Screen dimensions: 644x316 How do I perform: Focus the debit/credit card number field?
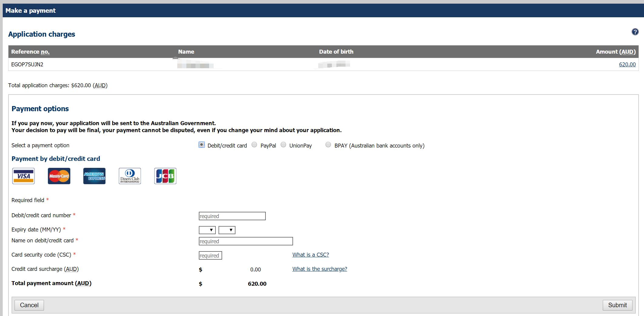coord(232,216)
